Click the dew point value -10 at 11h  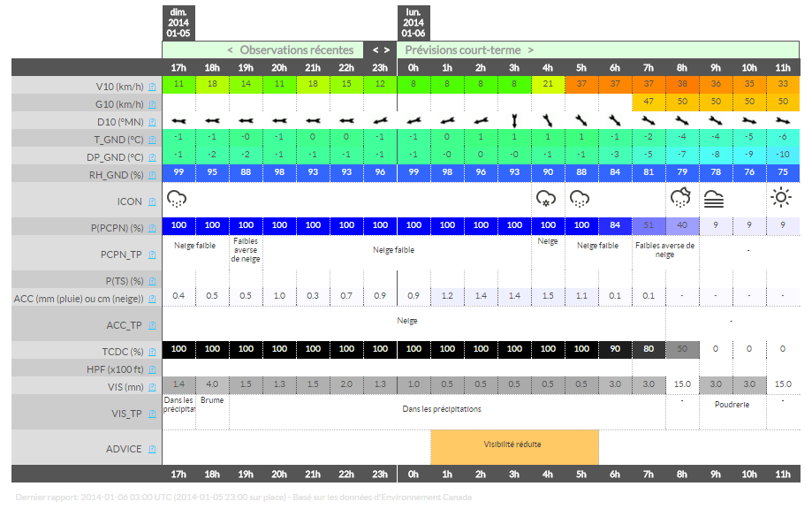(x=783, y=155)
